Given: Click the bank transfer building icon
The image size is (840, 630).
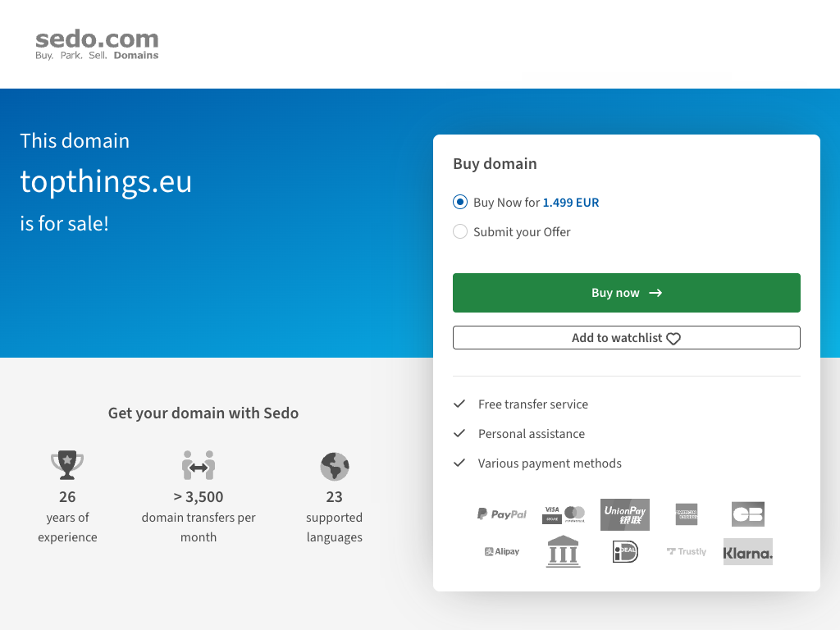Looking at the screenshot, I should [564, 552].
